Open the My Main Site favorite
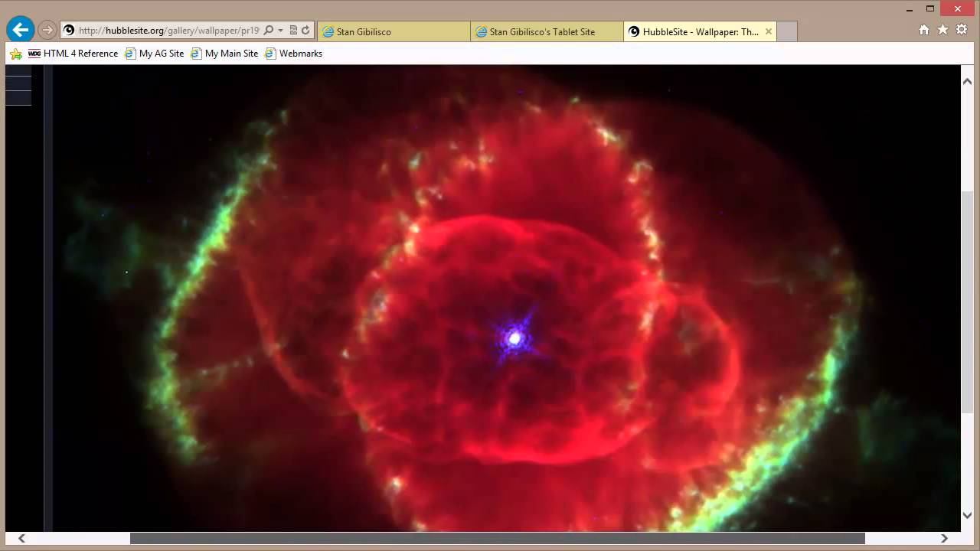 224,54
